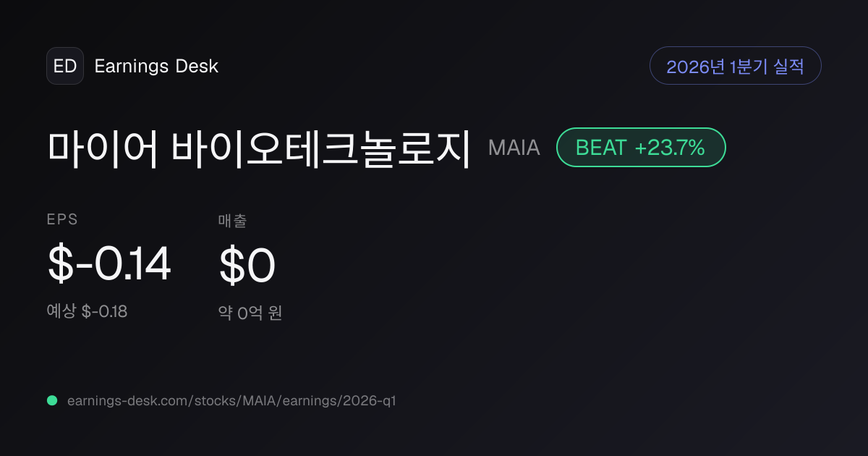Click the 예상 $-0.18 estimate text
The image size is (868, 456).
[88, 312]
